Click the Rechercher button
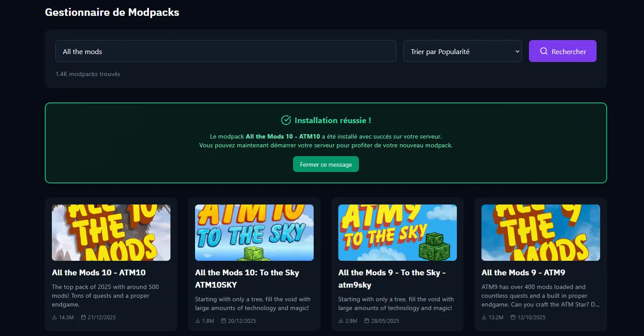 [562, 51]
